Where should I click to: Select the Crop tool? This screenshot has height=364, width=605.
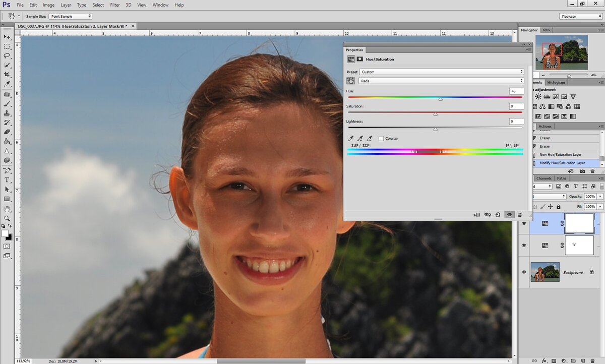pos(7,75)
